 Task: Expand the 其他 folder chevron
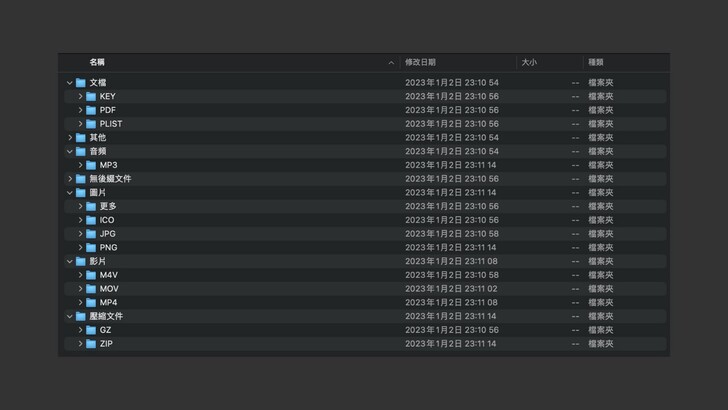70,137
